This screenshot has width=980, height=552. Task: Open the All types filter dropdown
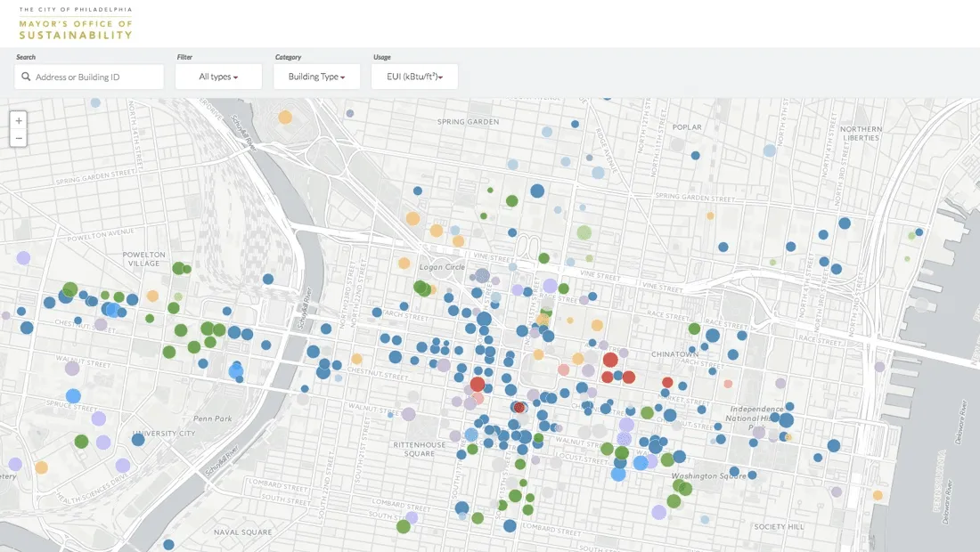[x=218, y=77]
